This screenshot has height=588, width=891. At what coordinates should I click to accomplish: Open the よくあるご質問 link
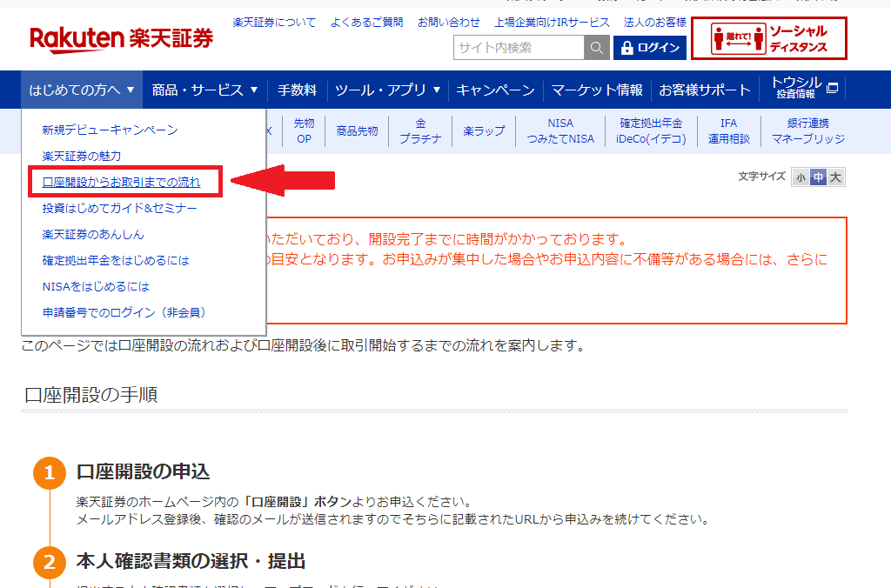tap(366, 22)
